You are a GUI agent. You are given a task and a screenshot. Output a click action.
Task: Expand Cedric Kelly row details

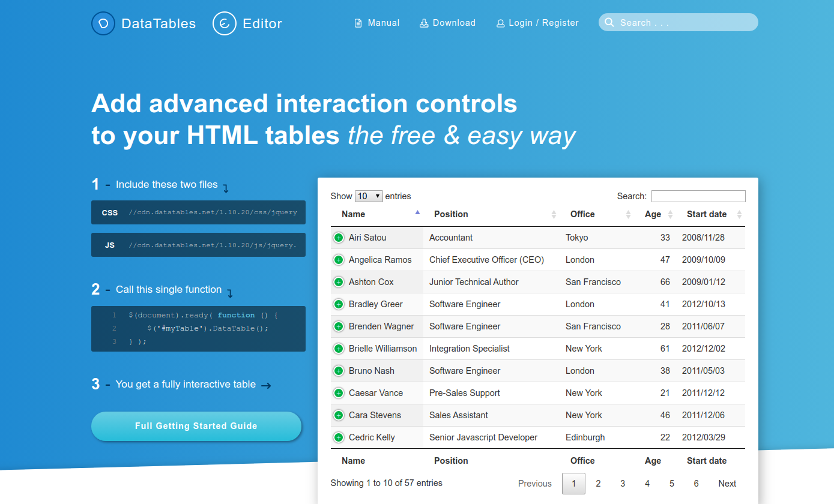click(x=339, y=437)
